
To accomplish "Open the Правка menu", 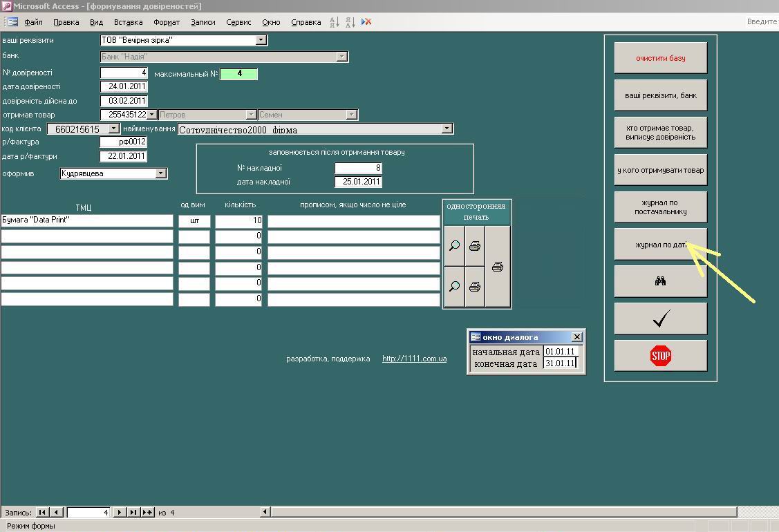I will (66, 22).
